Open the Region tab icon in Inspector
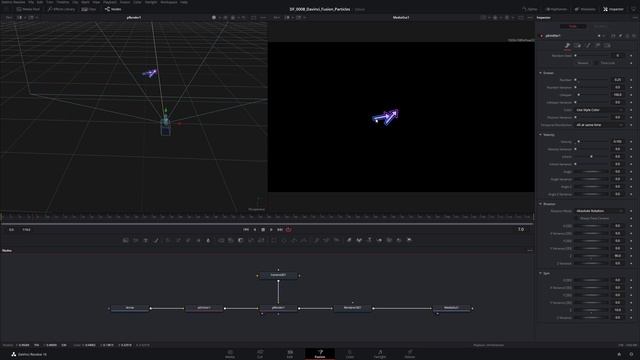The image size is (640, 360). pos(598,46)
